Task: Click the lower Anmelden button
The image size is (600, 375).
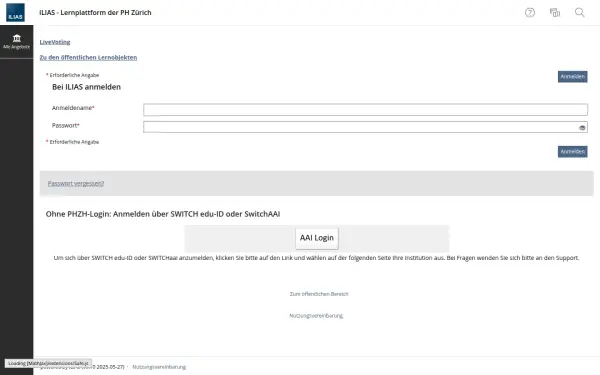Action: 572,152
